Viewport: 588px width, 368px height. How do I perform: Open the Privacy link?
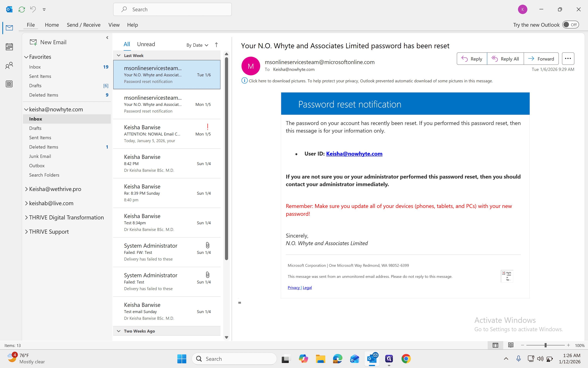click(294, 288)
